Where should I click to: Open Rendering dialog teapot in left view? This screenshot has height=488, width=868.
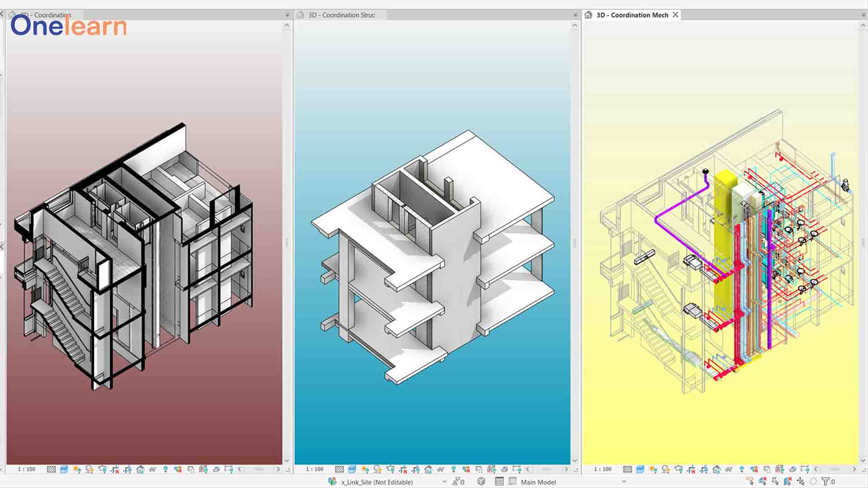102,469
